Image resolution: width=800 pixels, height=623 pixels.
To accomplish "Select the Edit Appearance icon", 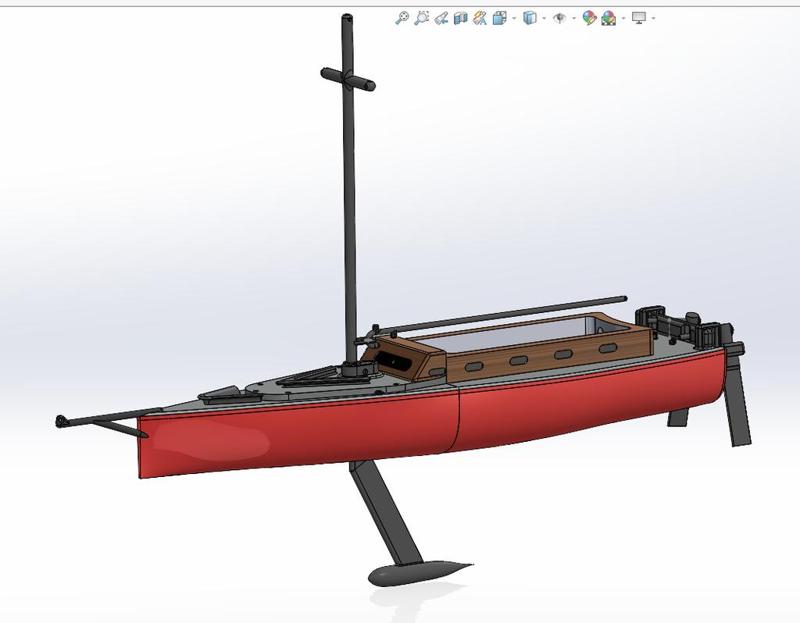I will coord(588,16).
